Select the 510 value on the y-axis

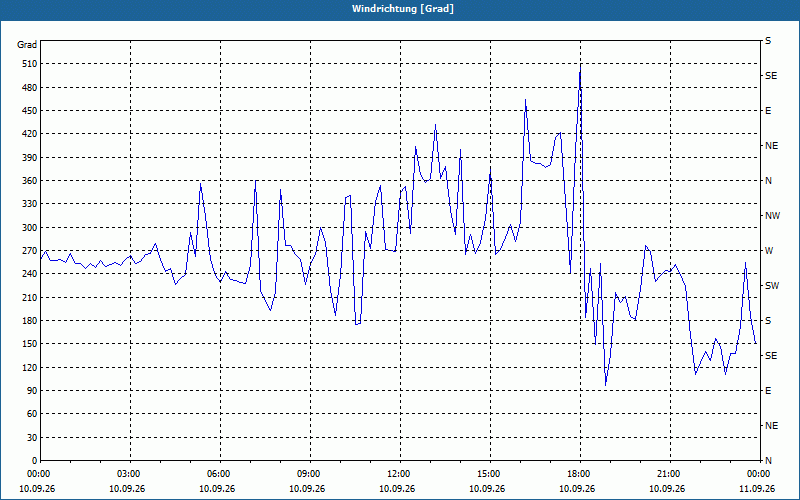tap(30, 64)
